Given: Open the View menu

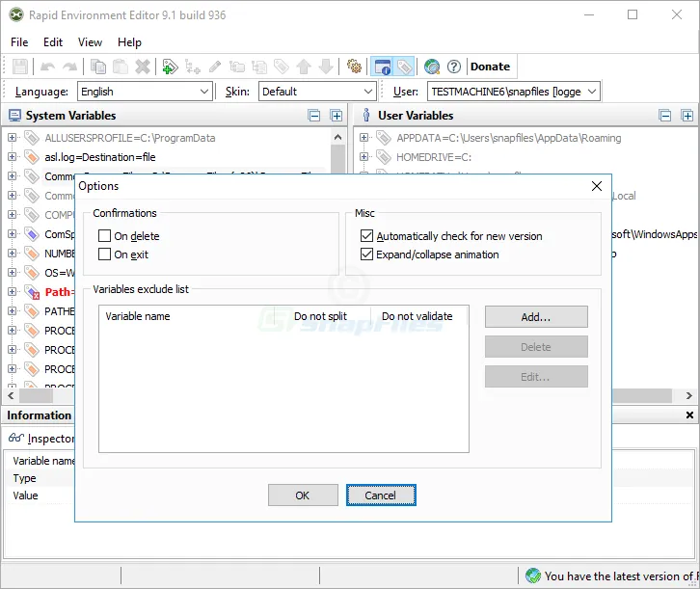Looking at the screenshot, I should pos(90,42).
